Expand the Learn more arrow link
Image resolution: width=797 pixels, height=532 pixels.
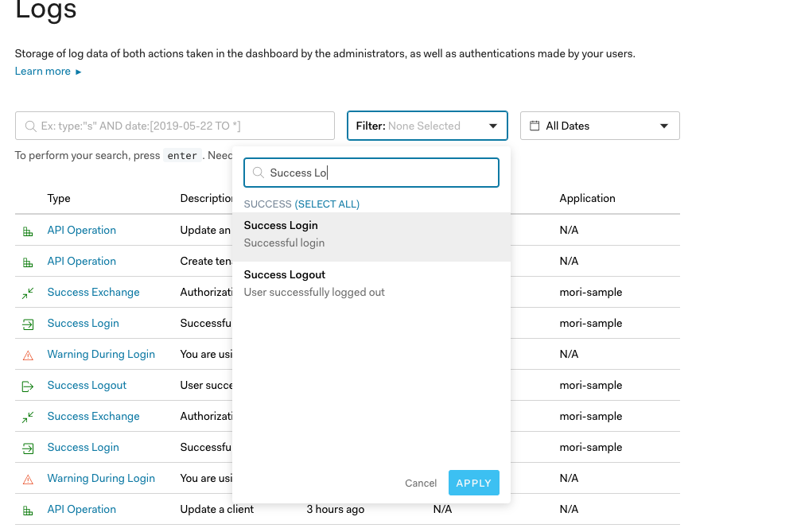pos(49,72)
